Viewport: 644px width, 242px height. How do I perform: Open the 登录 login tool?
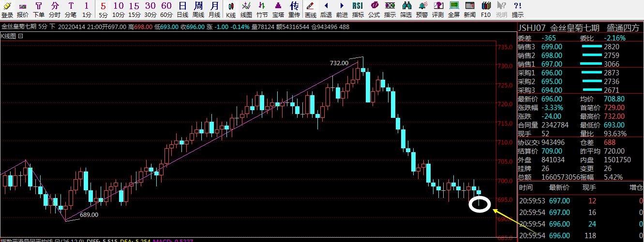pyautogui.click(x=7, y=9)
